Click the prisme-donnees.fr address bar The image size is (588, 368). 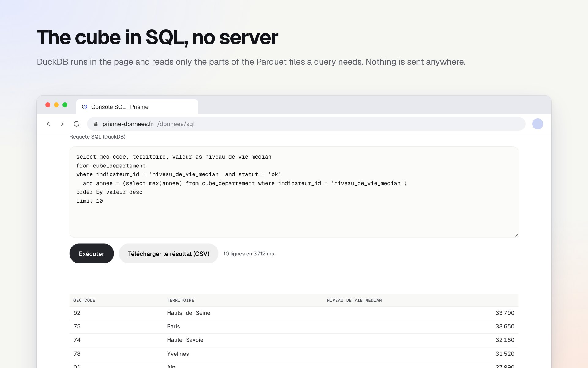306,124
